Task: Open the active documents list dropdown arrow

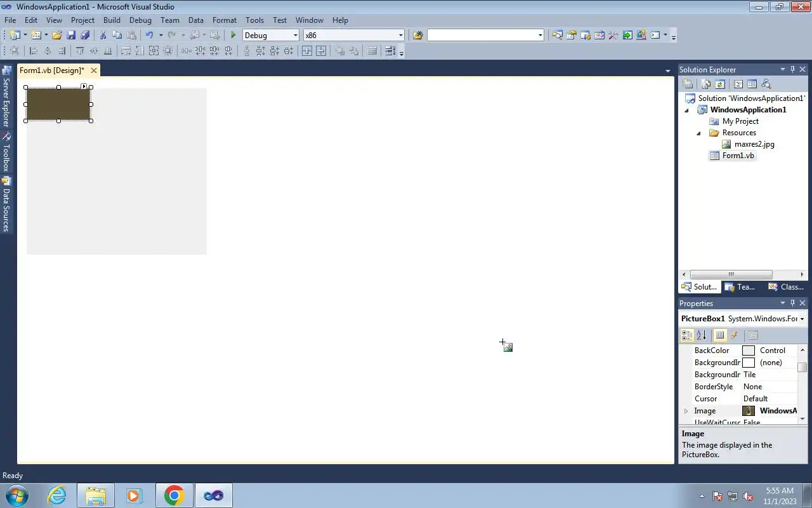Action: pyautogui.click(x=667, y=70)
